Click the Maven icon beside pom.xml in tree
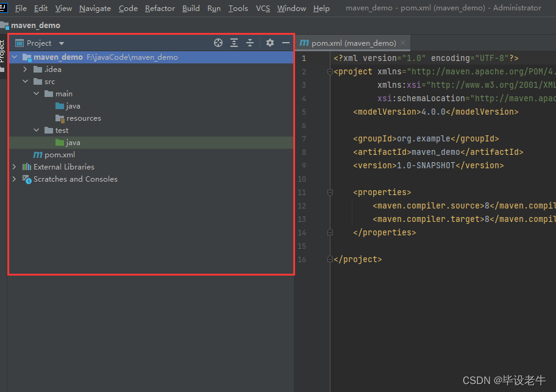 coord(38,155)
